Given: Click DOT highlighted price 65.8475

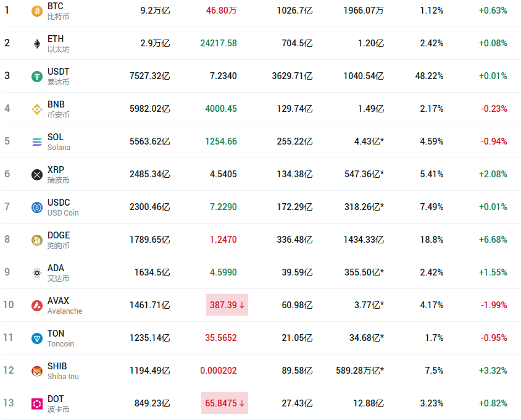Looking at the screenshot, I should click(x=225, y=403).
